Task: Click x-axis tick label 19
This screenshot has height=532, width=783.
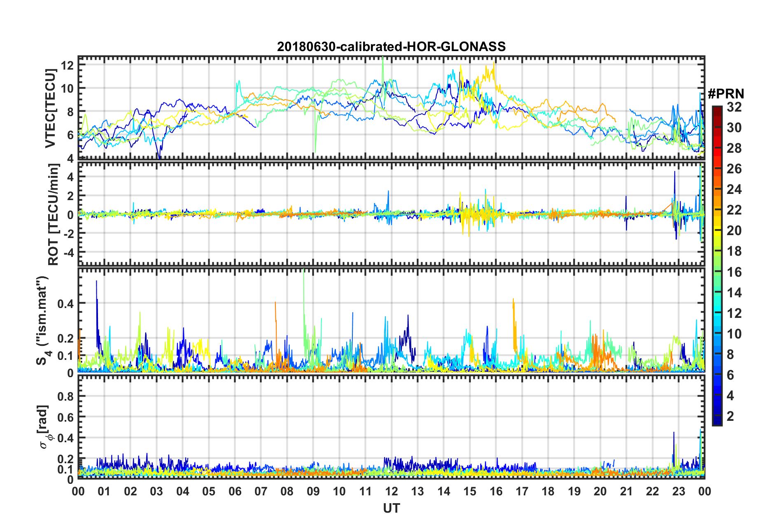Action: 574,491
